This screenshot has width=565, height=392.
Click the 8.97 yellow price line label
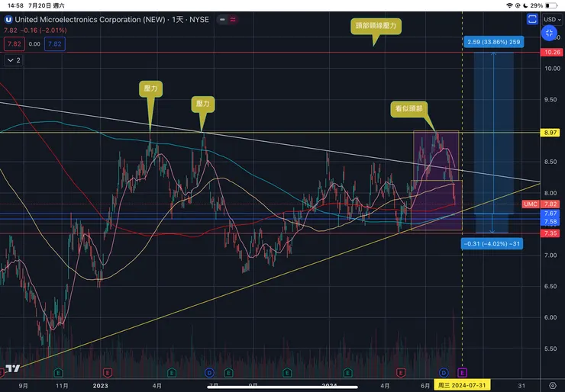pos(550,133)
